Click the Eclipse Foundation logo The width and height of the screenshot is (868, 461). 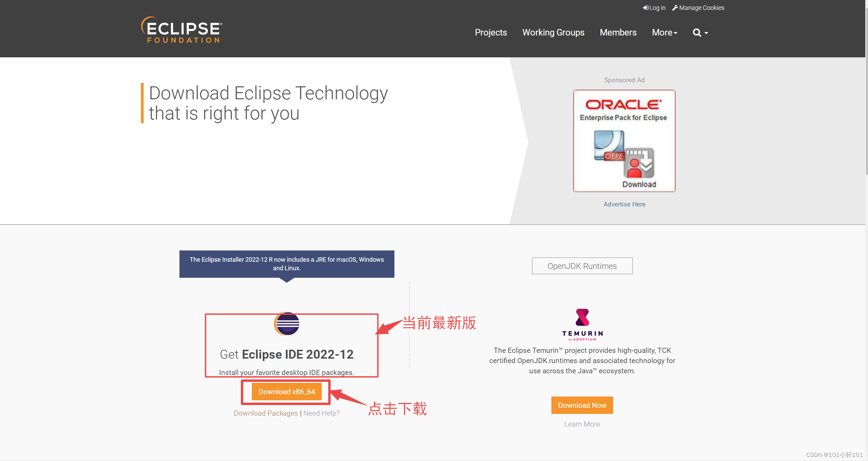point(182,30)
